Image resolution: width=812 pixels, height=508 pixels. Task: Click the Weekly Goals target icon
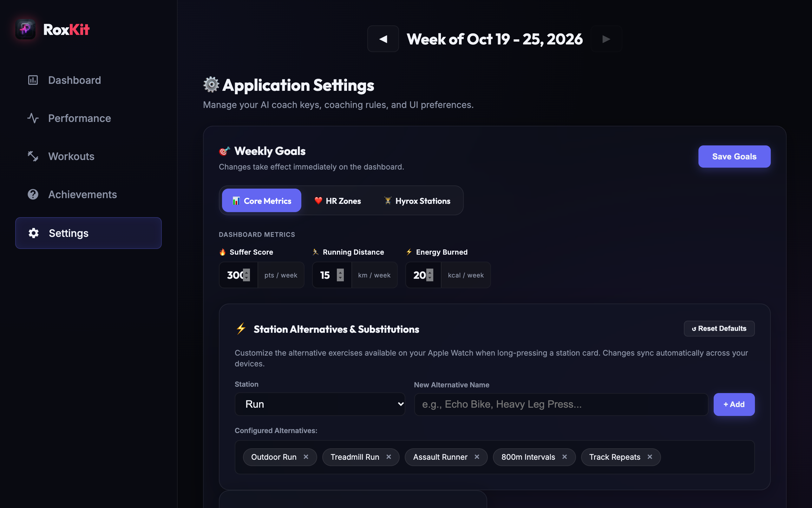click(x=225, y=151)
